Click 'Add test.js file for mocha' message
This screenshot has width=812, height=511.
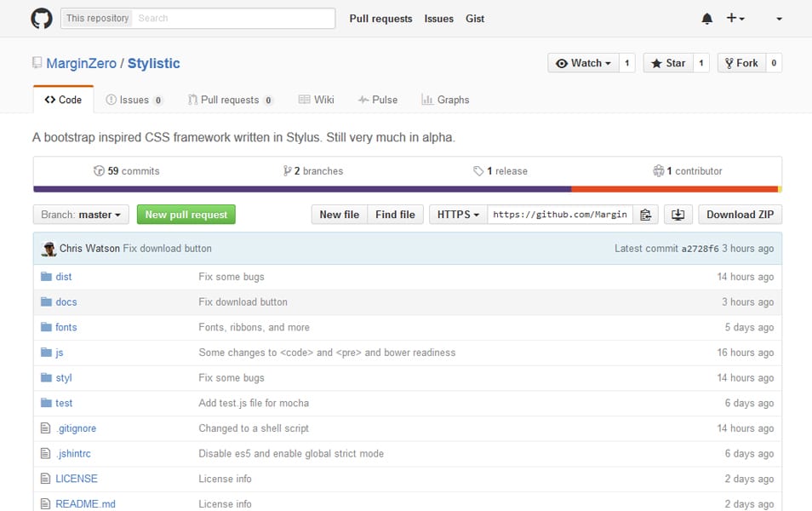point(254,403)
